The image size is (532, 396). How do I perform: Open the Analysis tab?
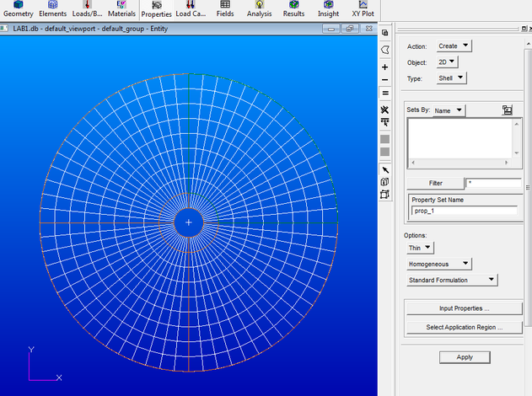click(259, 9)
